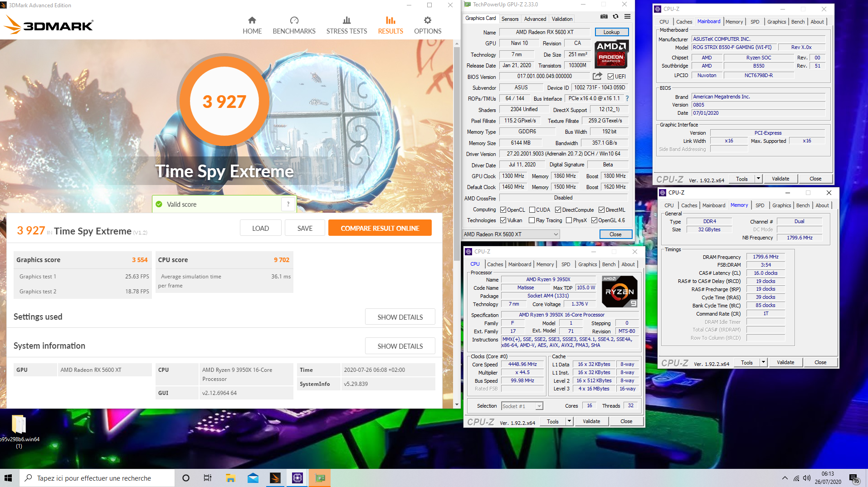Viewport: 868px width, 487px height.
Task: Toggle the PhysX checkbox
Action: (569, 220)
